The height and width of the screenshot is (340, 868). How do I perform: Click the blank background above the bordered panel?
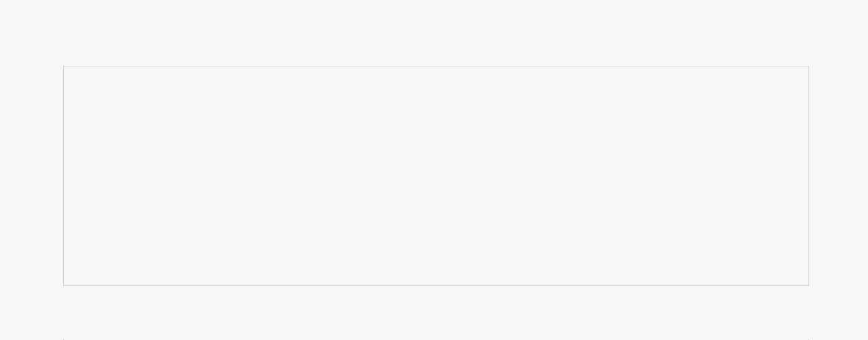point(434,32)
